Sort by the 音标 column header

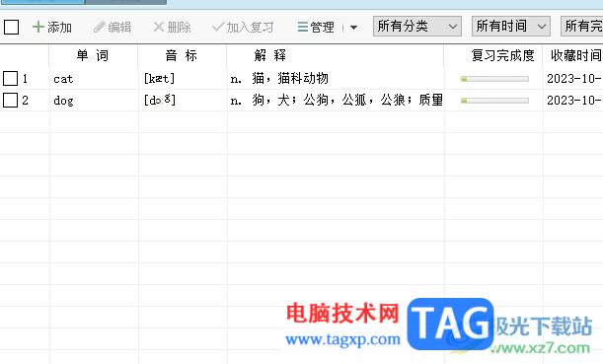[182, 55]
